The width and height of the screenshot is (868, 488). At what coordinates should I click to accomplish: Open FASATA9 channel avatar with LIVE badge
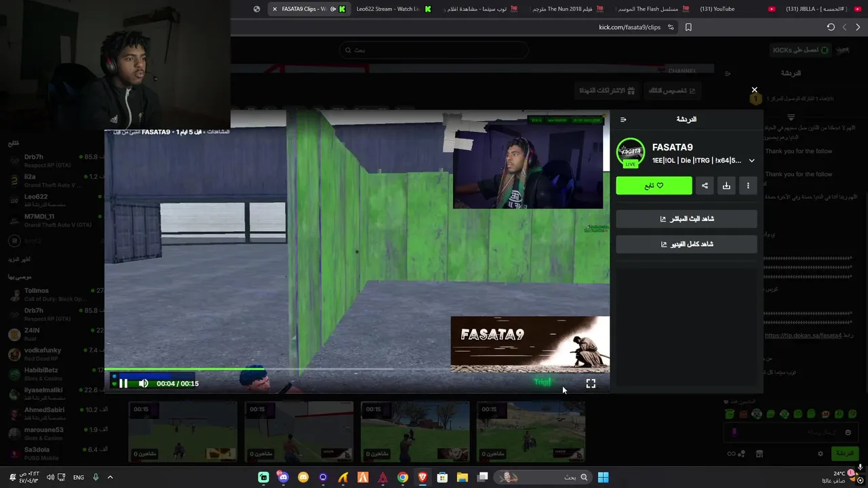(631, 153)
